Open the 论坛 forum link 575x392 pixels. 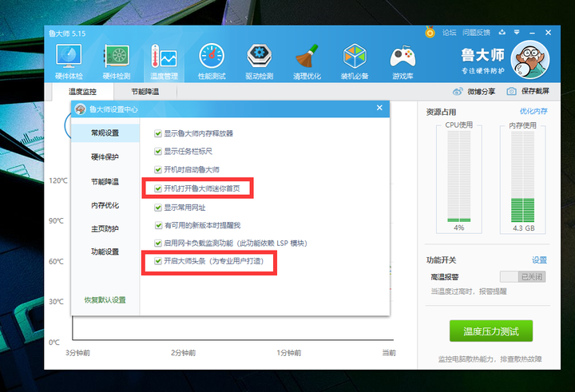(449, 33)
